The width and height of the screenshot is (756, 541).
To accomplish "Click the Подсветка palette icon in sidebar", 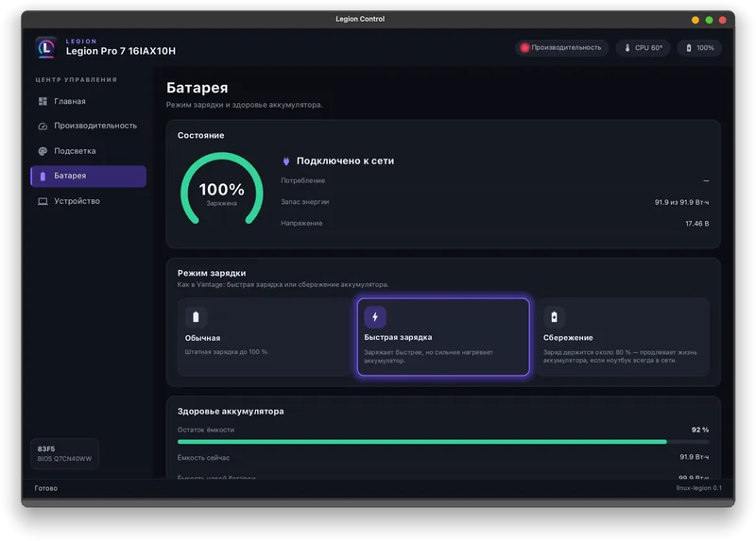I will 43,151.
